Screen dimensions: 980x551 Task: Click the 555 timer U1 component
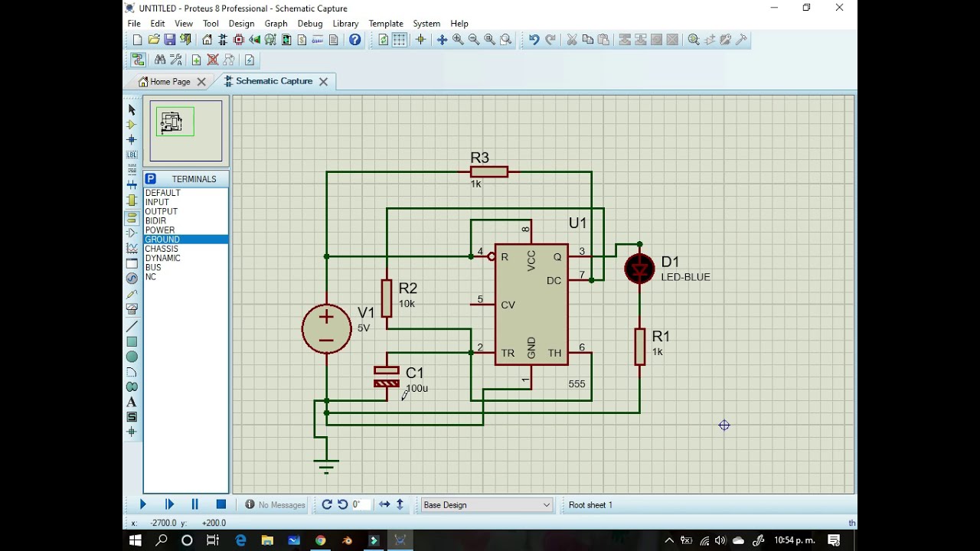point(531,305)
